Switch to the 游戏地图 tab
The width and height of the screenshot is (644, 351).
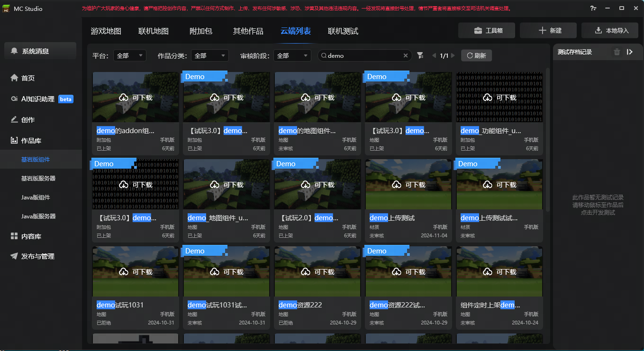pyautogui.click(x=106, y=31)
